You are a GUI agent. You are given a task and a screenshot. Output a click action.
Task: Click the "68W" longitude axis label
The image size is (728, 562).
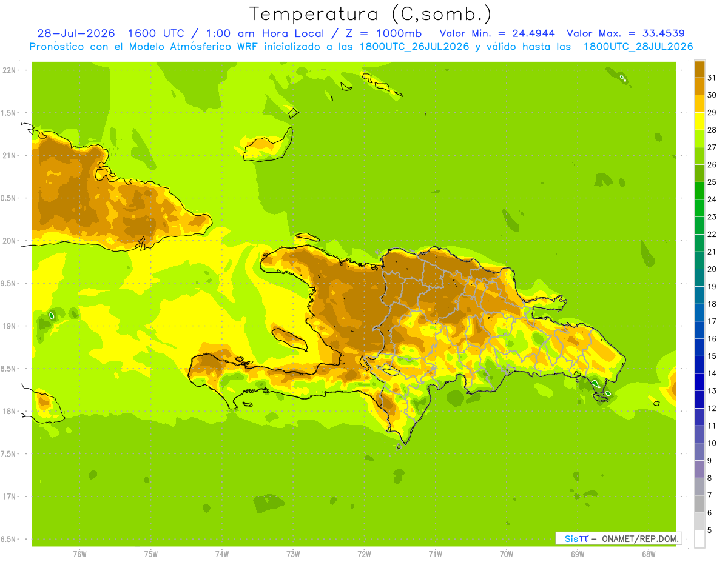tap(649, 554)
